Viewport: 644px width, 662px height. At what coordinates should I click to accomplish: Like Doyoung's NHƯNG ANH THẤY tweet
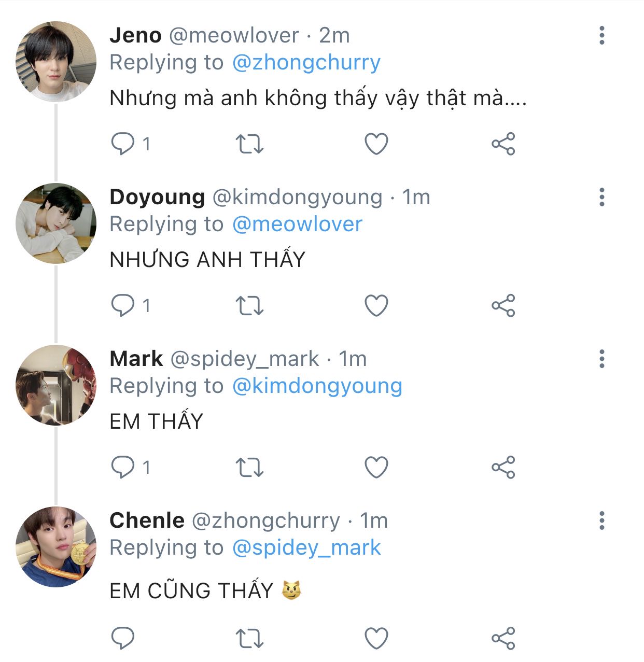tap(376, 306)
